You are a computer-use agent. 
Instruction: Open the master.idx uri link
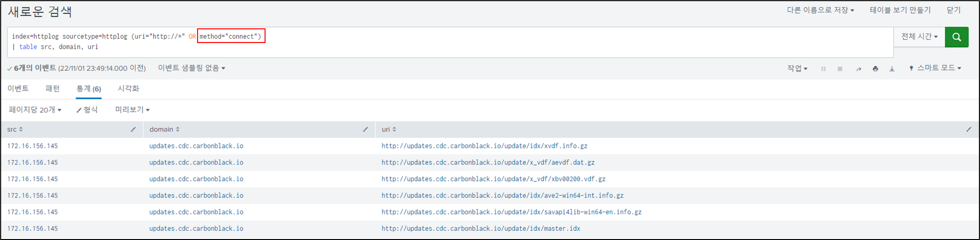point(481,229)
